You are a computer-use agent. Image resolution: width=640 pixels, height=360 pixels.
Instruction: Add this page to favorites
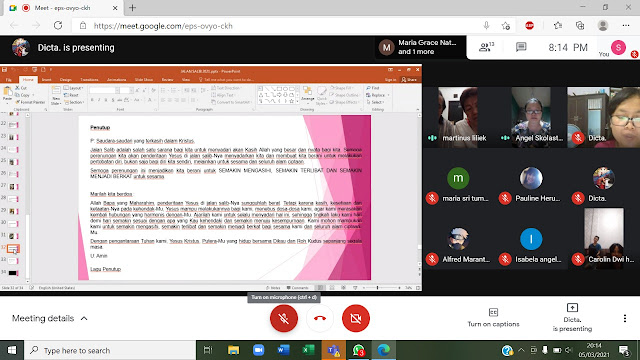[x=506, y=26]
